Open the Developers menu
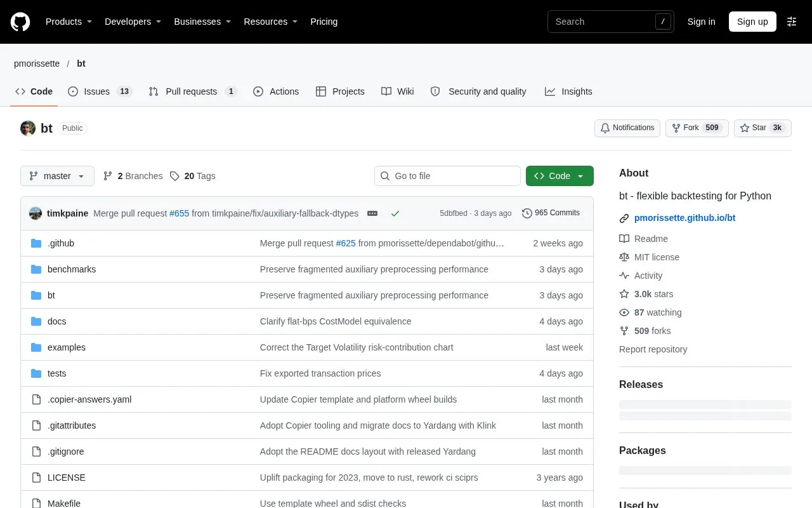Viewport: 812px width, 508px height. pos(133,22)
